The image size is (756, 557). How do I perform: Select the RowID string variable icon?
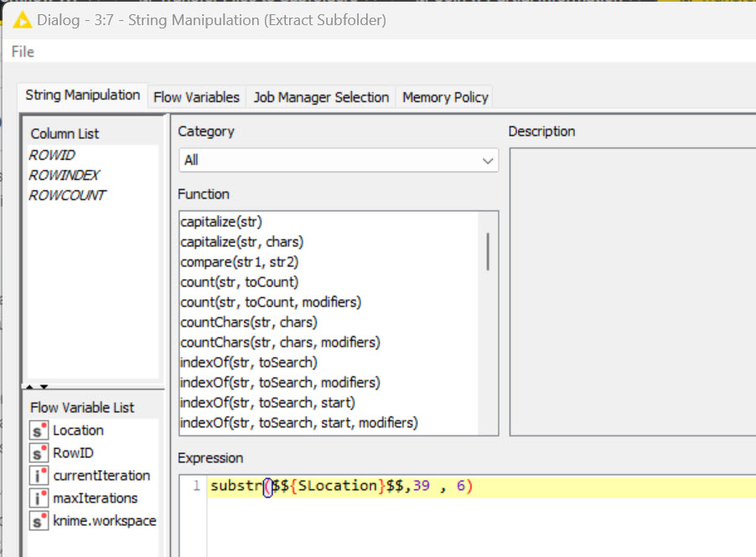click(39, 453)
